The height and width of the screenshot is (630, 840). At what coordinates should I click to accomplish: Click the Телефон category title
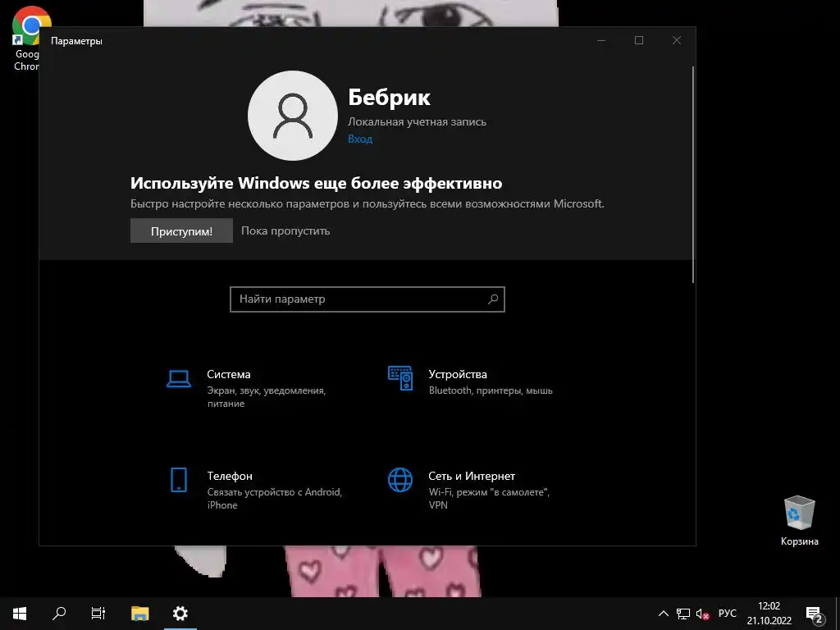coord(230,476)
